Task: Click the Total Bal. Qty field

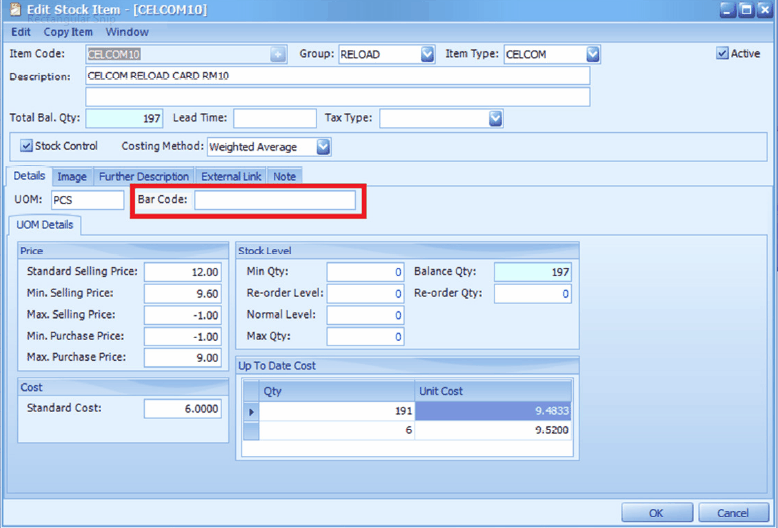Action: pyautogui.click(x=124, y=119)
